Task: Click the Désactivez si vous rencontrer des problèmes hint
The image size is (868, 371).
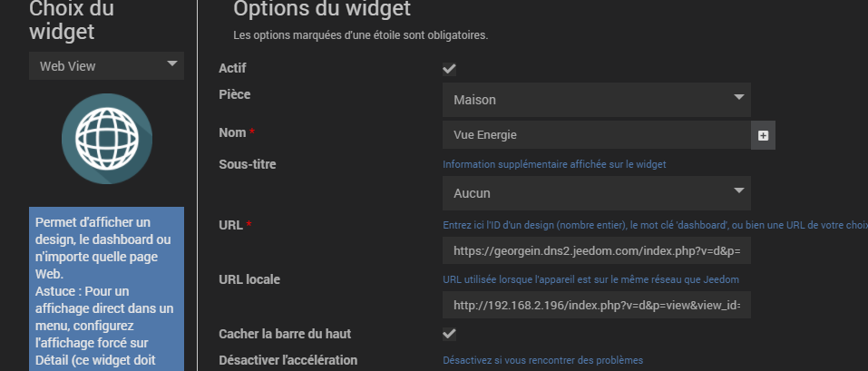Action: coord(542,360)
